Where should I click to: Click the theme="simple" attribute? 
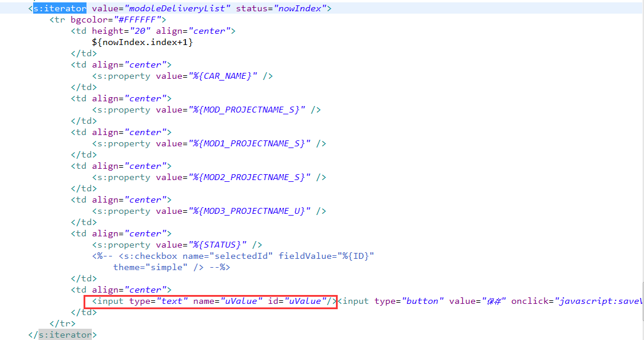[150, 267]
